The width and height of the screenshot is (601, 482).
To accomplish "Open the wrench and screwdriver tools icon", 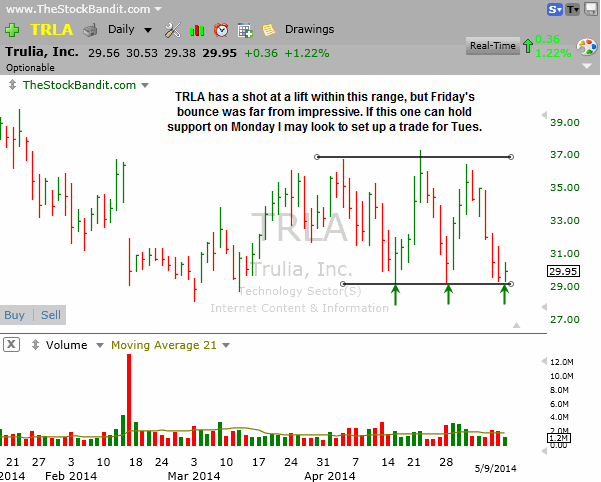I will [171, 30].
